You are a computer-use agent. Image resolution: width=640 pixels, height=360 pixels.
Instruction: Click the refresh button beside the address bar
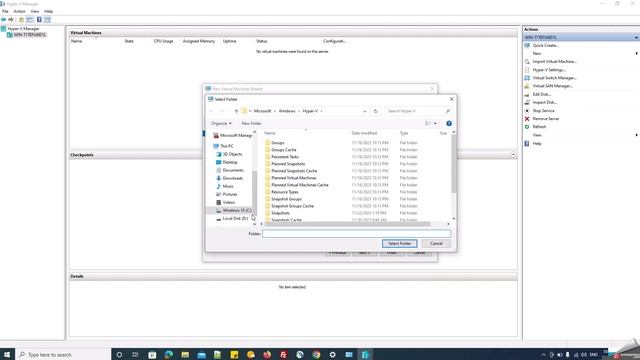coord(376,111)
